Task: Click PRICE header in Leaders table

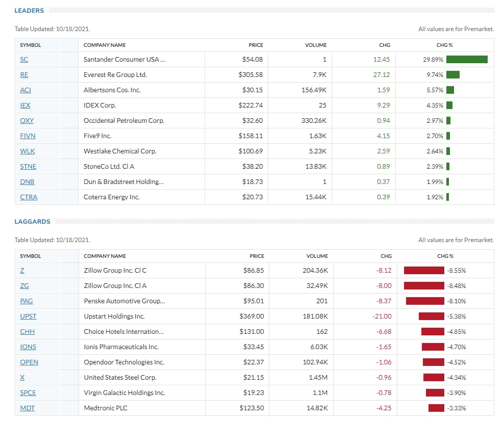Action: pos(256,45)
